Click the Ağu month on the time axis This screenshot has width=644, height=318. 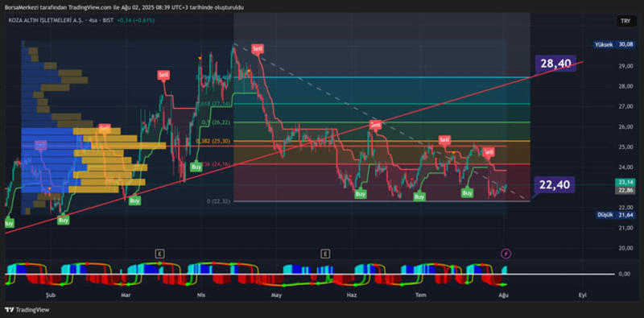504,295
